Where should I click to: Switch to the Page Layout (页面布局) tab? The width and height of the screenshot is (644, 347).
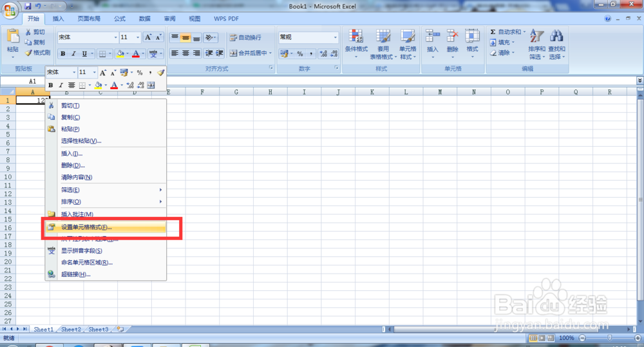[89, 19]
